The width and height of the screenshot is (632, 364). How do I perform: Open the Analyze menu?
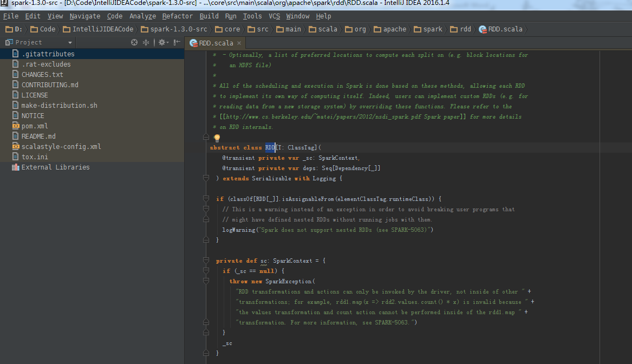142,16
